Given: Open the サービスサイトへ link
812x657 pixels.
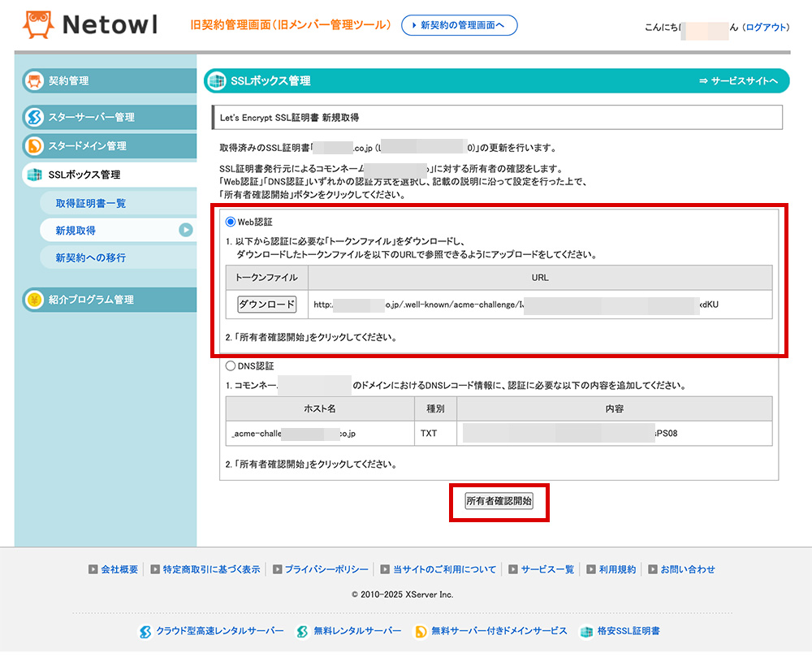Looking at the screenshot, I should click(x=745, y=81).
